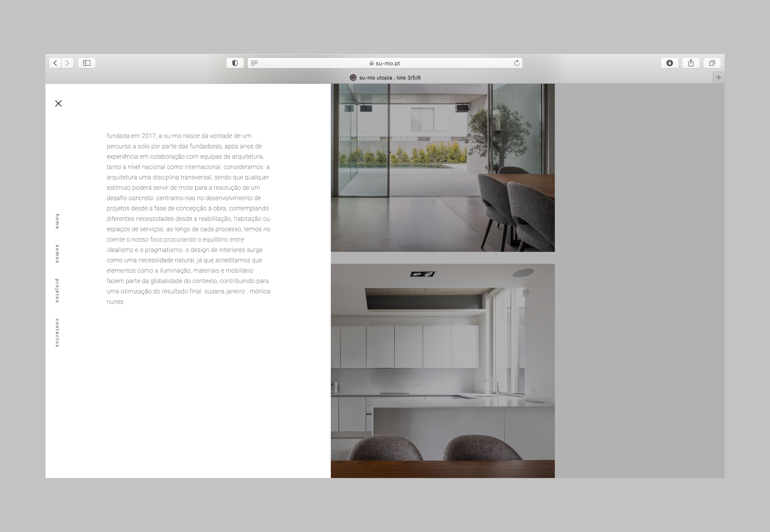Screen dimensions: 770x532
Task: Click the white kitchen photo
Action: [x=442, y=371]
